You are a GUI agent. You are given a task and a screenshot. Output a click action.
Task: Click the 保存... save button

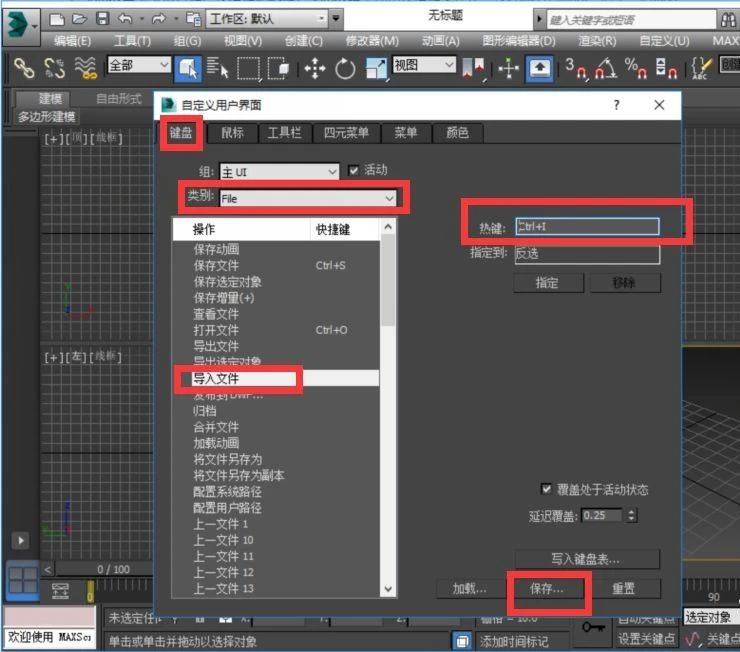tap(547, 588)
